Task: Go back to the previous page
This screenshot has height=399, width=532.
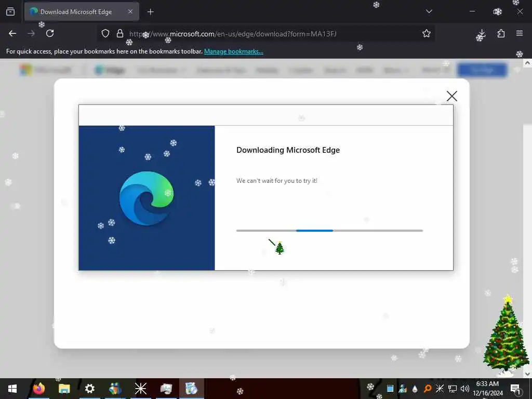Action: [12, 33]
